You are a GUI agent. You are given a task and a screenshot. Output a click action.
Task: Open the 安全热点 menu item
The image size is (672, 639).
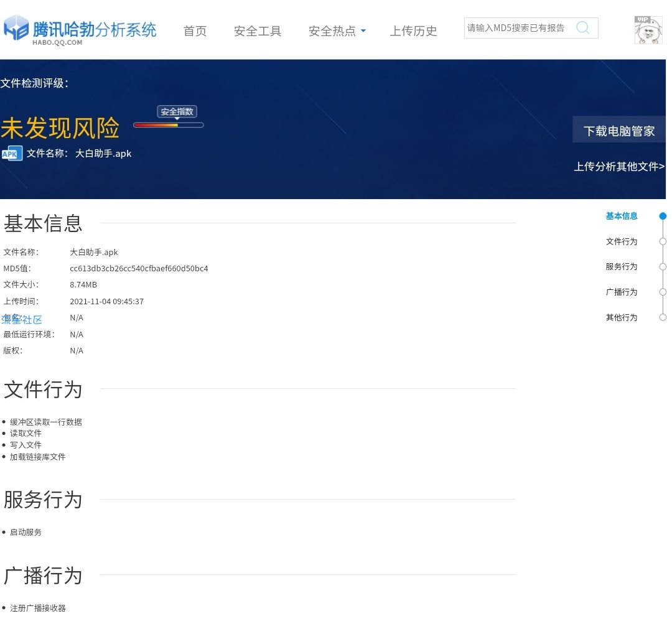tap(332, 31)
